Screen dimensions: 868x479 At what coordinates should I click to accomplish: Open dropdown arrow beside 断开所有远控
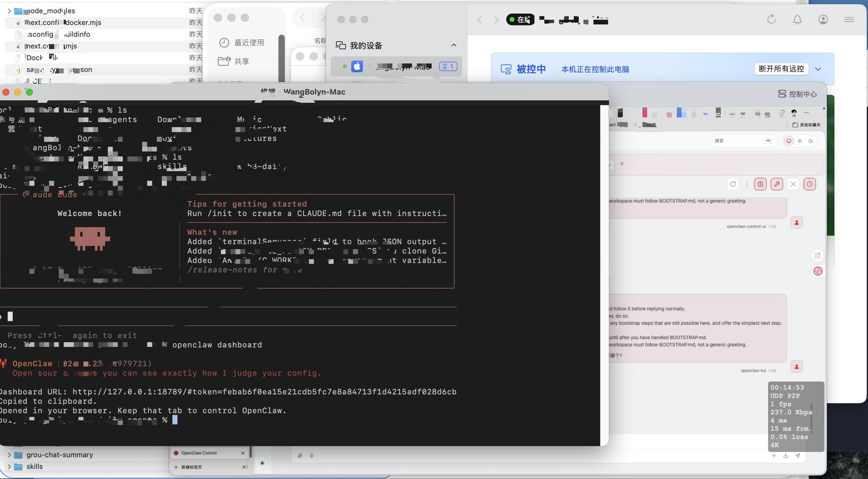point(818,69)
